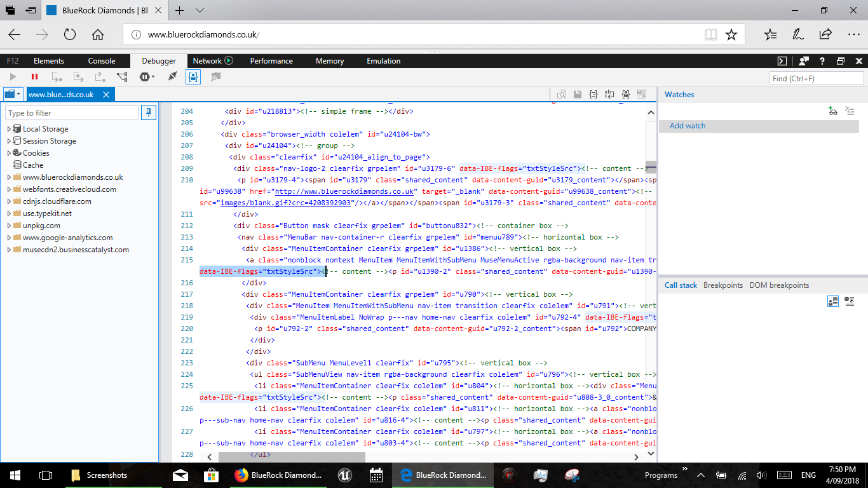Select the Call stack tab

(681, 285)
